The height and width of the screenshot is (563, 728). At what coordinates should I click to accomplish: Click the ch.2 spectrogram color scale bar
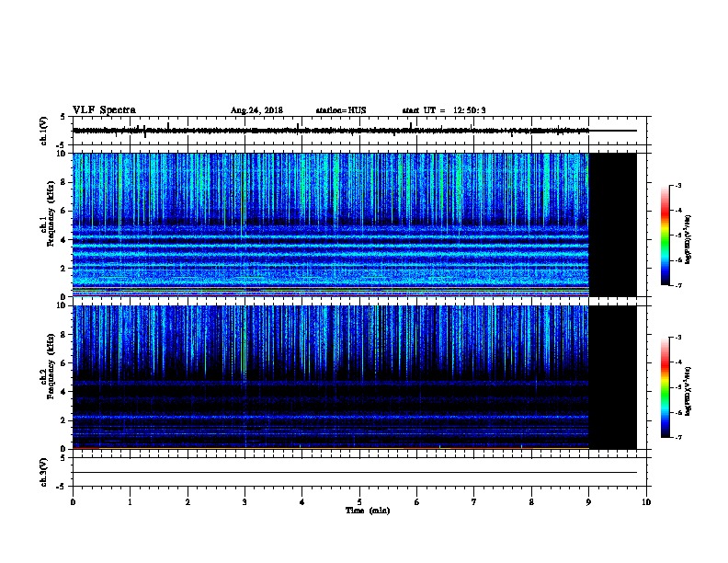(665, 387)
